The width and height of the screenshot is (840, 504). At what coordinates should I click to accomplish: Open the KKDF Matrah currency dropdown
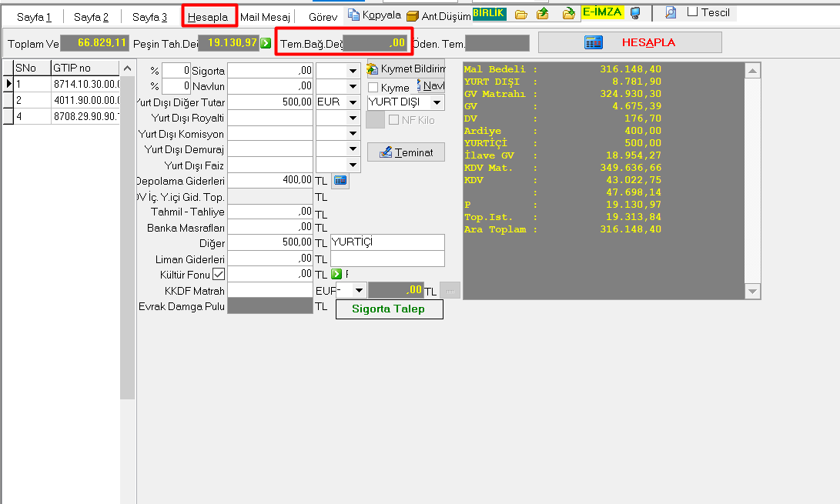359,290
